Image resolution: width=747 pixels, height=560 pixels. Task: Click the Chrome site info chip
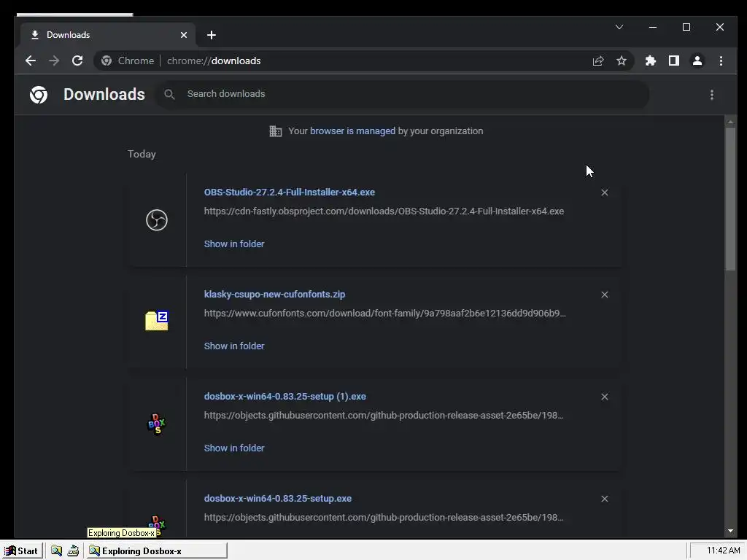128,61
